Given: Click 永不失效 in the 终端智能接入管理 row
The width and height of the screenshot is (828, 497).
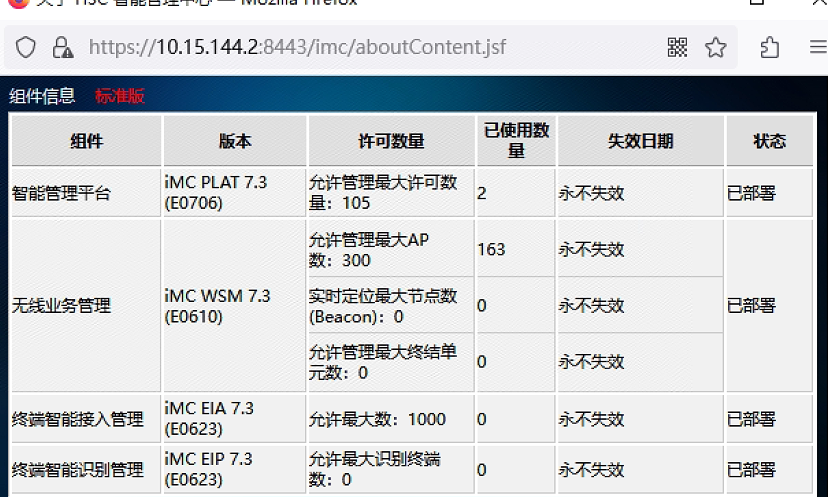Looking at the screenshot, I should (x=591, y=419).
